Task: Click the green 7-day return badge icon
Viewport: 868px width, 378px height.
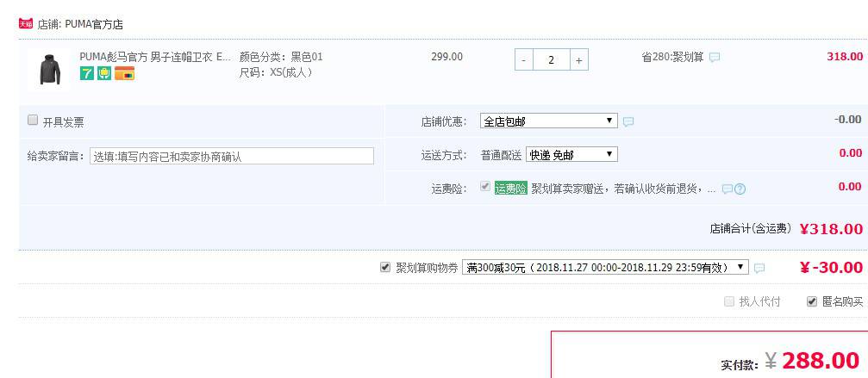Action: pos(87,73)
